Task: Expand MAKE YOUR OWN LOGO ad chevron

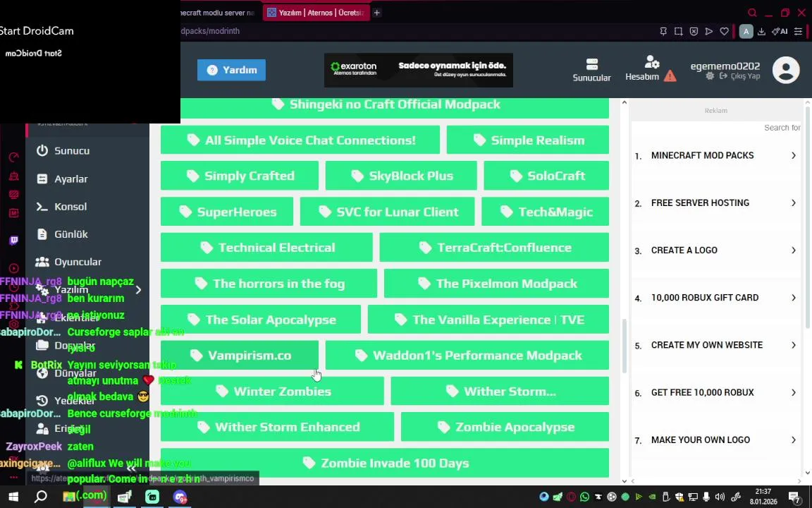Action: [794, 440]
